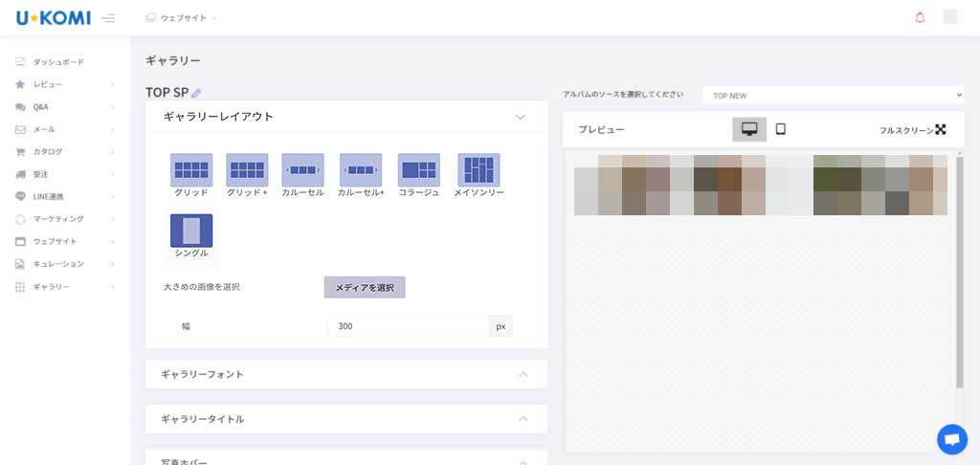Open the ウェブサイト dropdown in the header
980x465 pixels.
[181, 18]
